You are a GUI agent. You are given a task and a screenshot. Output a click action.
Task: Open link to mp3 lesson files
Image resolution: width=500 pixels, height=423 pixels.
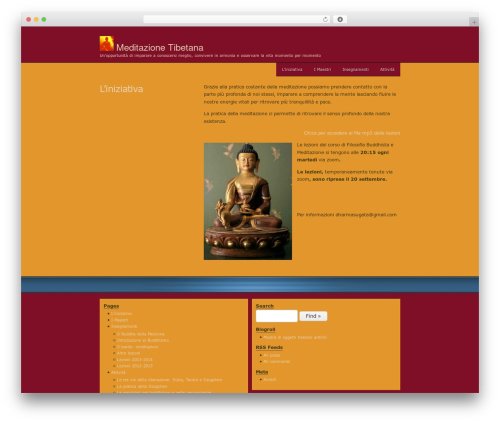click(352, 133)
